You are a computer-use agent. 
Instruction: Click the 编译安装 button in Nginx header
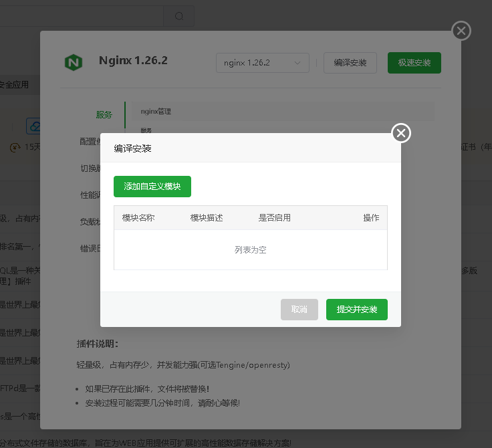350,63
